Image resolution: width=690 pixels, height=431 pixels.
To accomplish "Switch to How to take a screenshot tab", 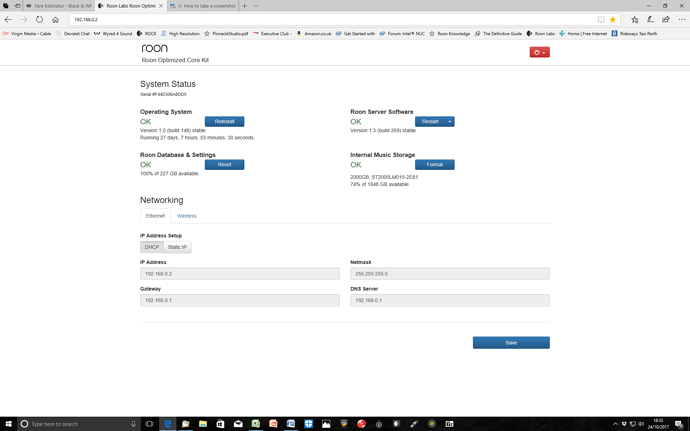I will [204, 6].
